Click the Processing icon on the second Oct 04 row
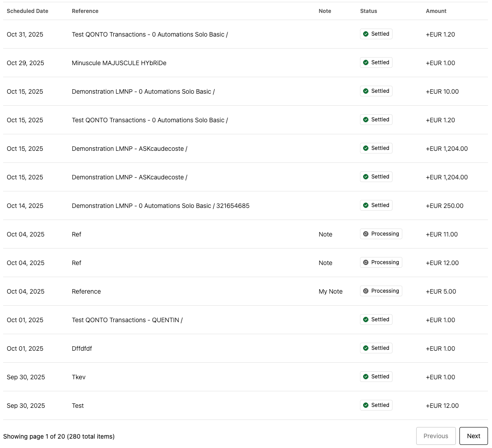The image size is (492, 448). (367, 262)
